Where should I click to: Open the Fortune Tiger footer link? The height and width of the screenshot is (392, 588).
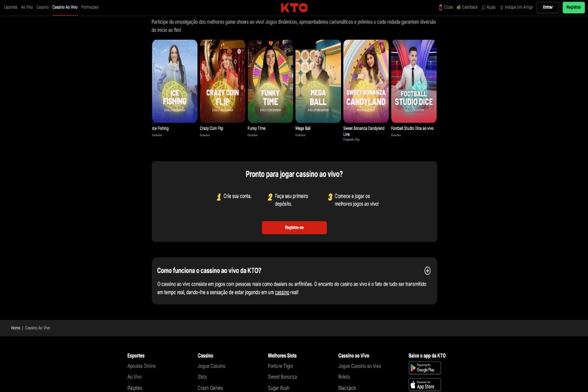click(281, 366)
